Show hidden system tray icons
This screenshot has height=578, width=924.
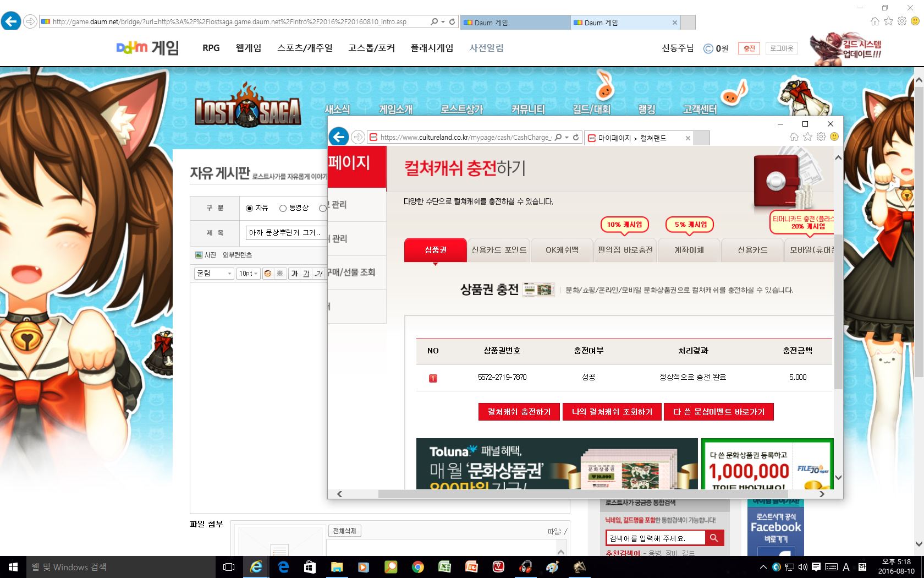pos(763,567)
